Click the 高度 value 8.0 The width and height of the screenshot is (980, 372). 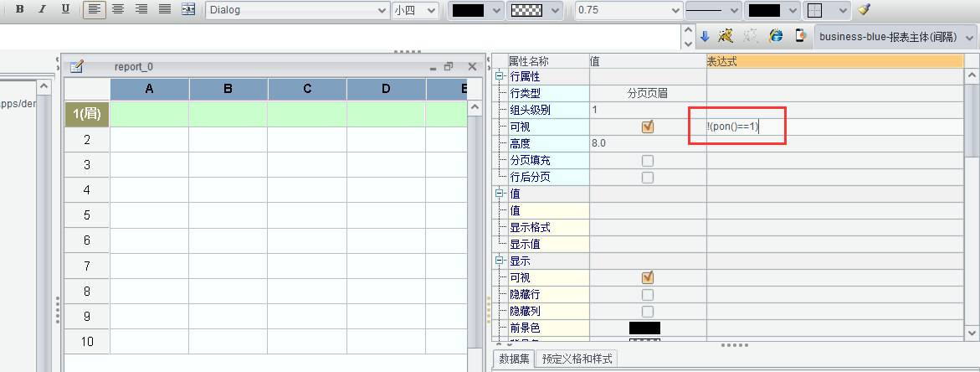click(648, 144)
